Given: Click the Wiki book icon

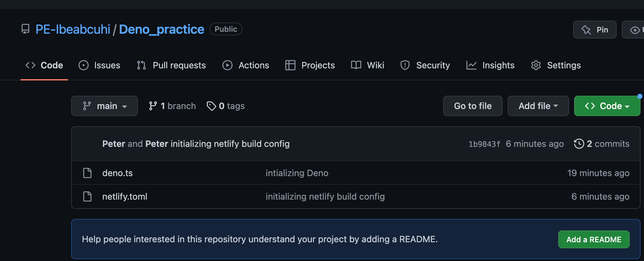Looking at the screenshot, I should [x=356, y=65].
